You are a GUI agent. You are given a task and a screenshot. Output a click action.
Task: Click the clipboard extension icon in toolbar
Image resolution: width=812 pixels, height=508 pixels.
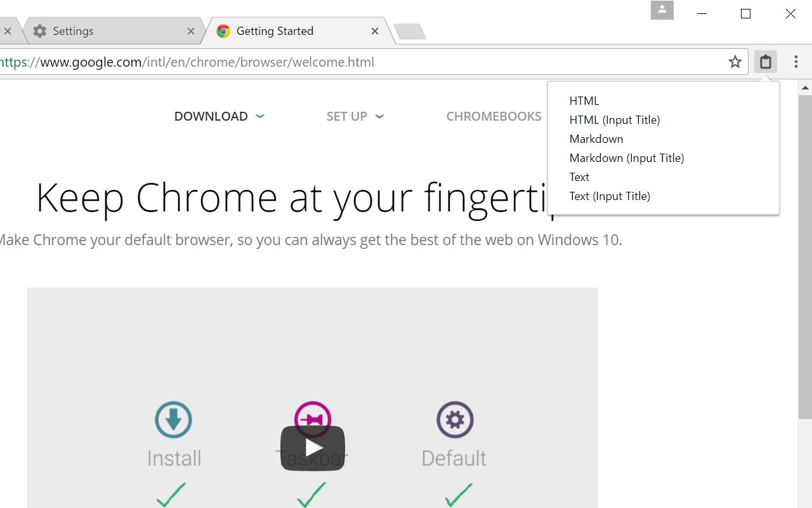pos(766,62)
